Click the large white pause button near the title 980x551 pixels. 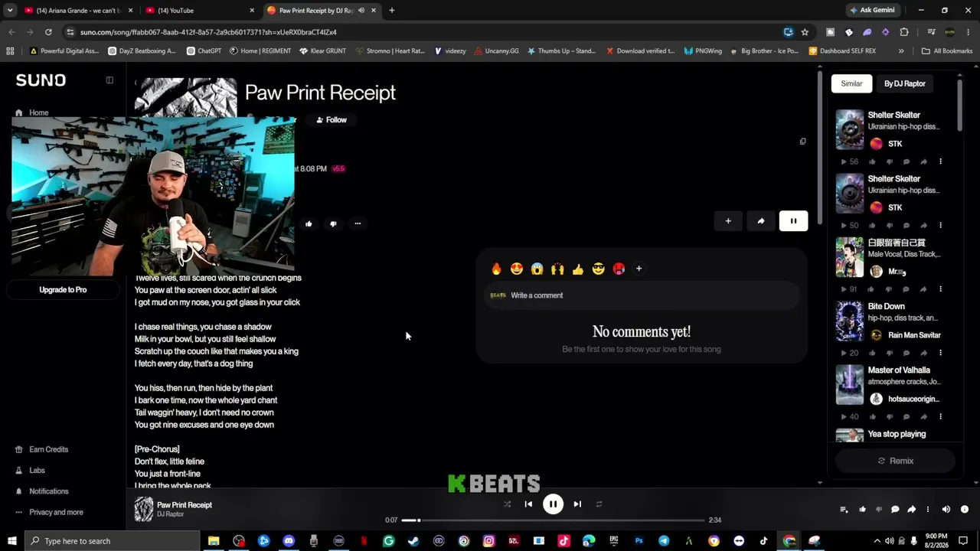(793, 221)
